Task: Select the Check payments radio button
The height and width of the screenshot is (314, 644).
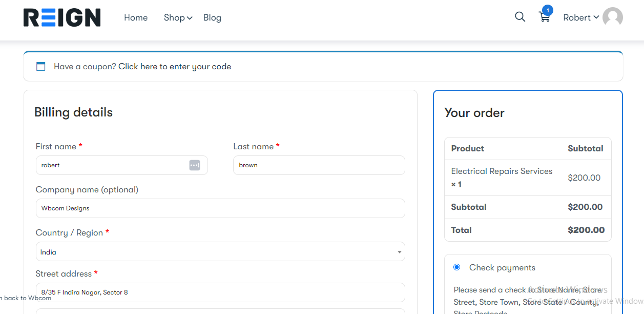Action: click(x=456, y=267)
